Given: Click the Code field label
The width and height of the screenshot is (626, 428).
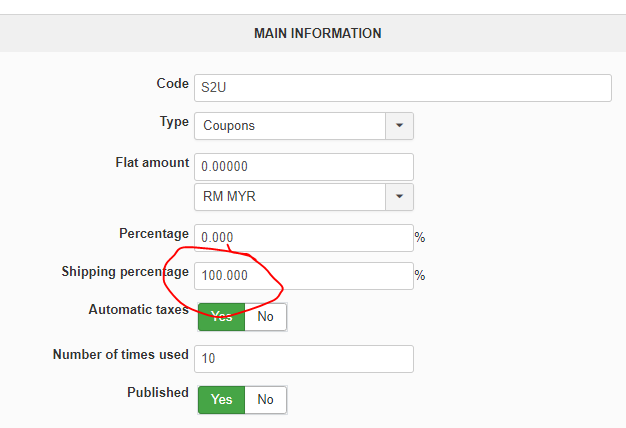Looking at the screenshot, I should 172,84.
